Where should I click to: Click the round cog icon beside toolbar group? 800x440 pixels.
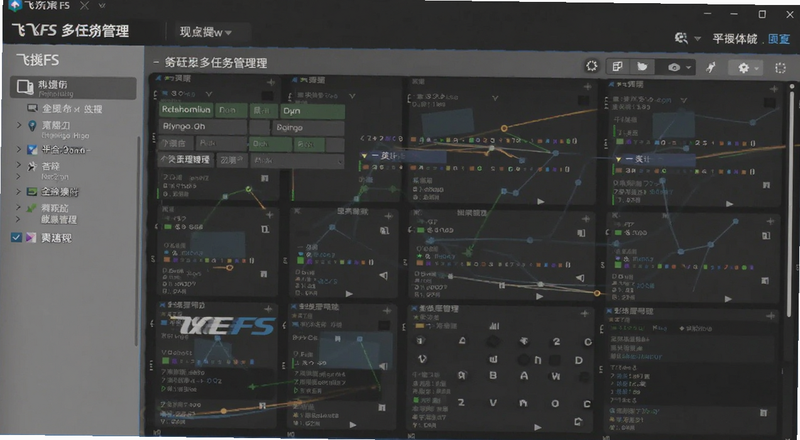click(x=592, y=66)
